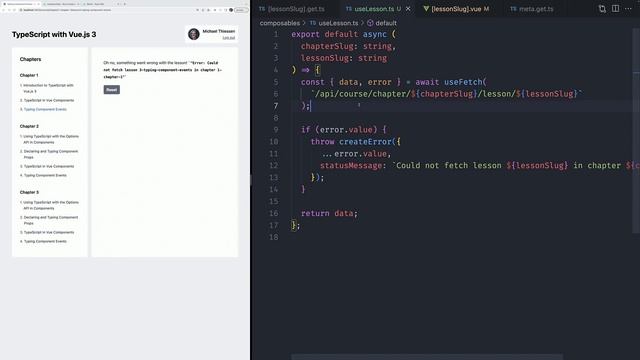Image resolution: width=640 pixels, height=360 pixels.
Task: Click chapterSlug parameter on line 2
Action: 327,46
